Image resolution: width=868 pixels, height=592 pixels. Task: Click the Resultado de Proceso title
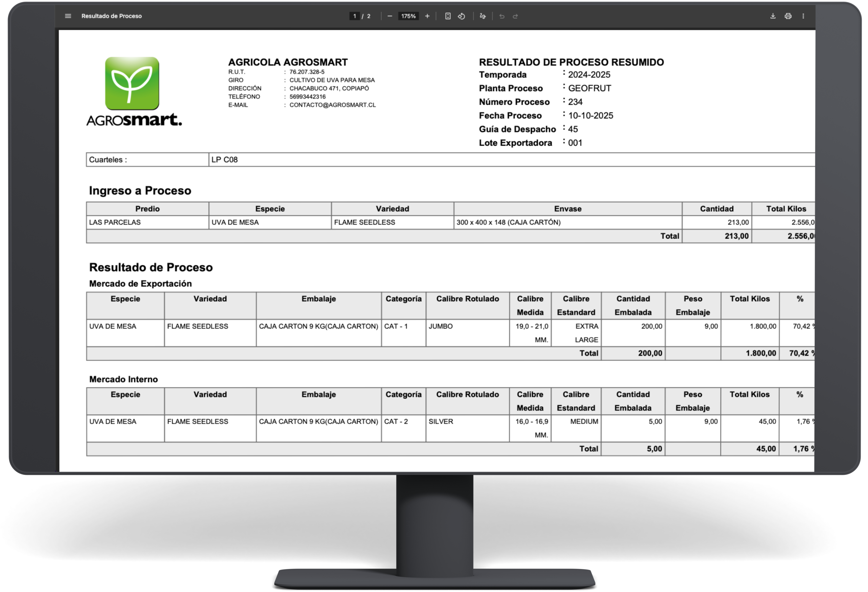click(x=111, y=16)
